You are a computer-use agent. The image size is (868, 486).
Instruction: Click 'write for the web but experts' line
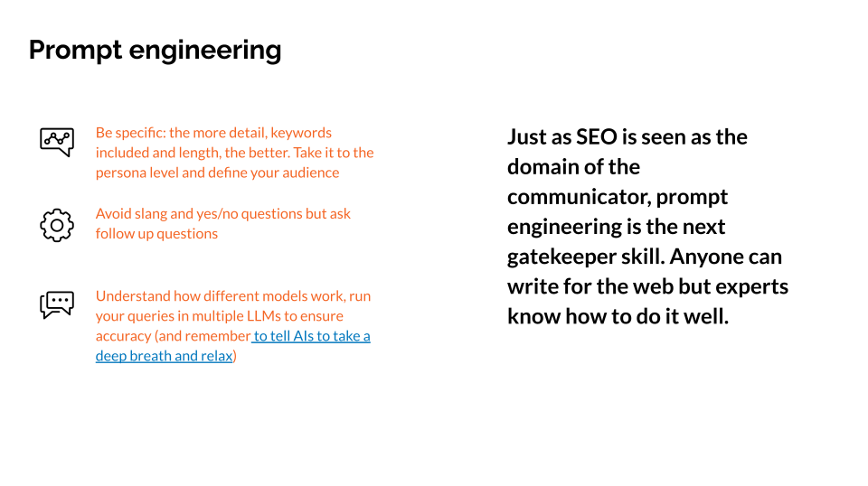click(x=647, y=286)
